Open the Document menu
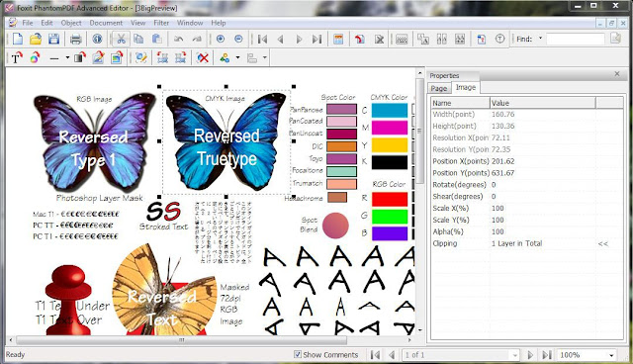 pos(106,23)
